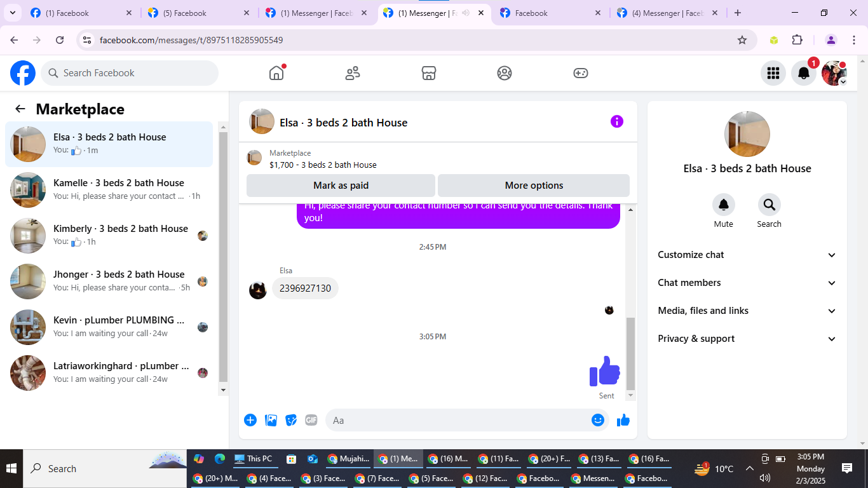Open Kimberly 3 beds 2 bath conversation
Viewport: 868px width, 488px height.
tap(109, 236)
